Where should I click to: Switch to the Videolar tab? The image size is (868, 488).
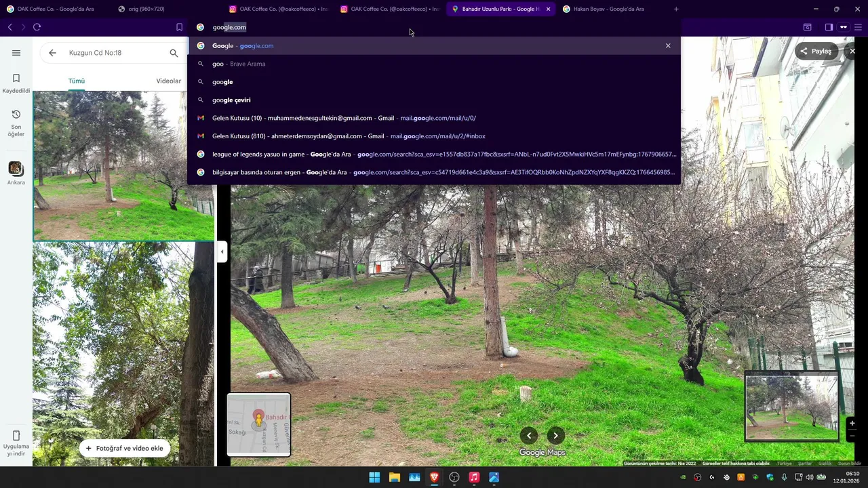coord(168,81)
